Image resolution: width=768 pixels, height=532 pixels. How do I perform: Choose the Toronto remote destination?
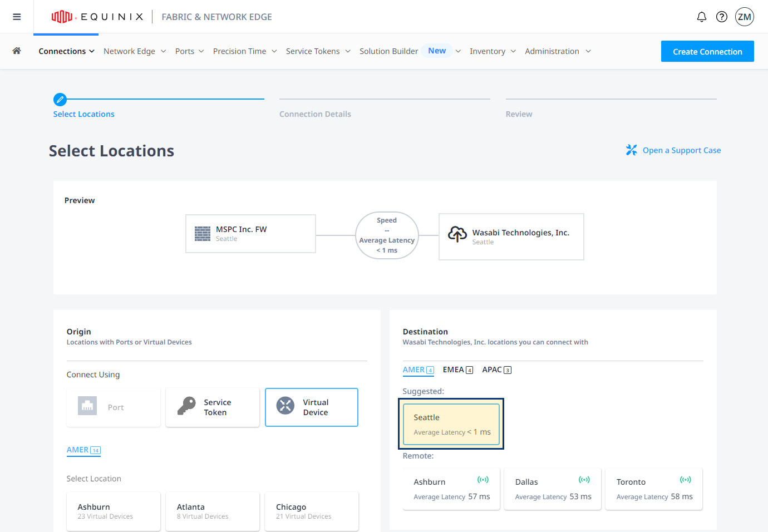[x=654, y=489]
